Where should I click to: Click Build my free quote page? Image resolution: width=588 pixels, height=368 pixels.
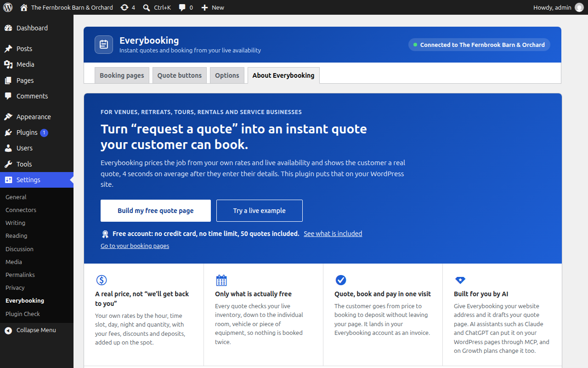156,211
